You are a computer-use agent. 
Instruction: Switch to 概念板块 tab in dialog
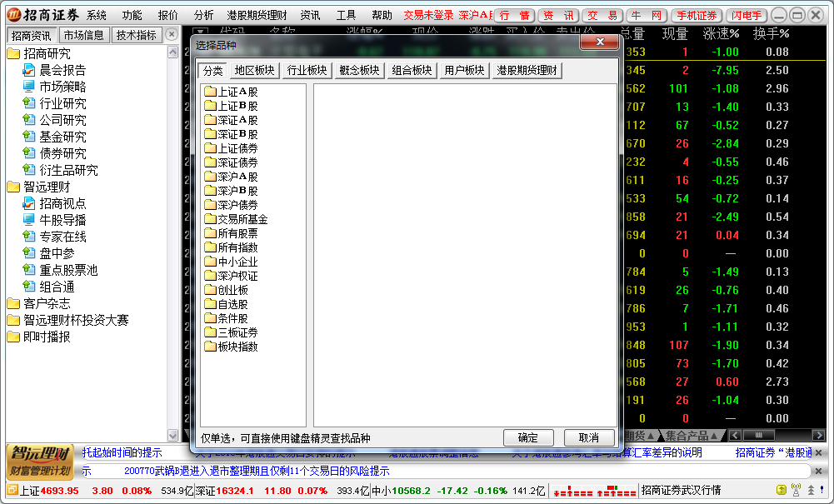pyautogui.click(x=360, y=70)
